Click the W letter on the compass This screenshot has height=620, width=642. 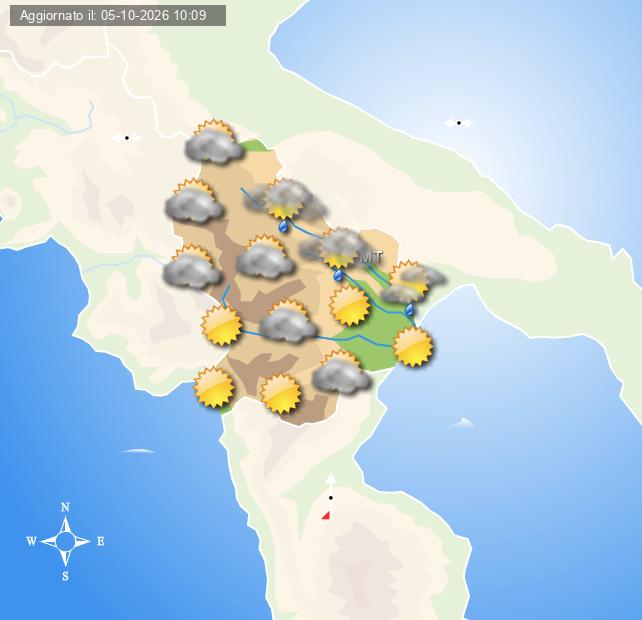[x=32, y=541]
